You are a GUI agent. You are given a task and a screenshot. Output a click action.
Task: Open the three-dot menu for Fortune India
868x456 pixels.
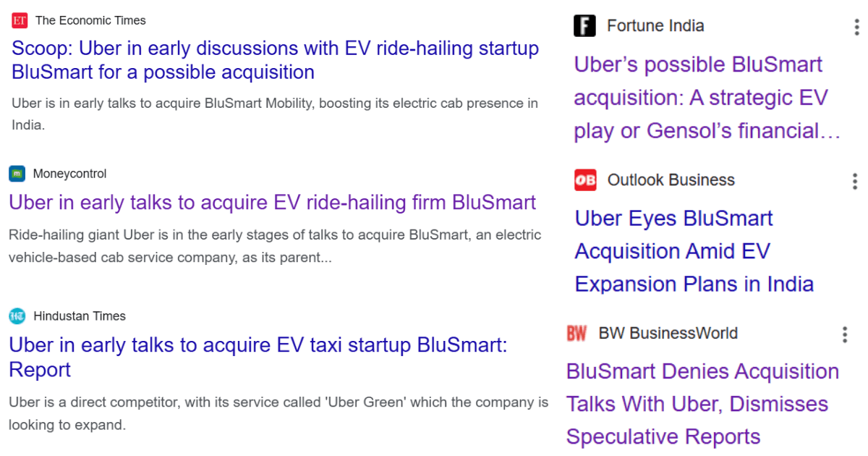tap(856, 27)
